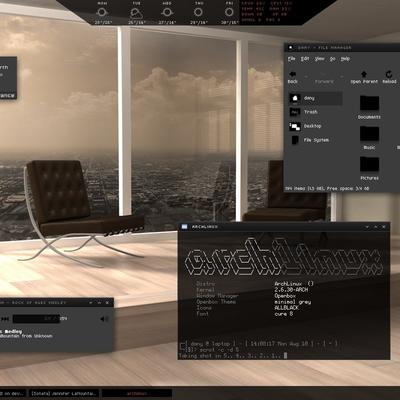Select the Pictures folder icon

tap(369, 164)
